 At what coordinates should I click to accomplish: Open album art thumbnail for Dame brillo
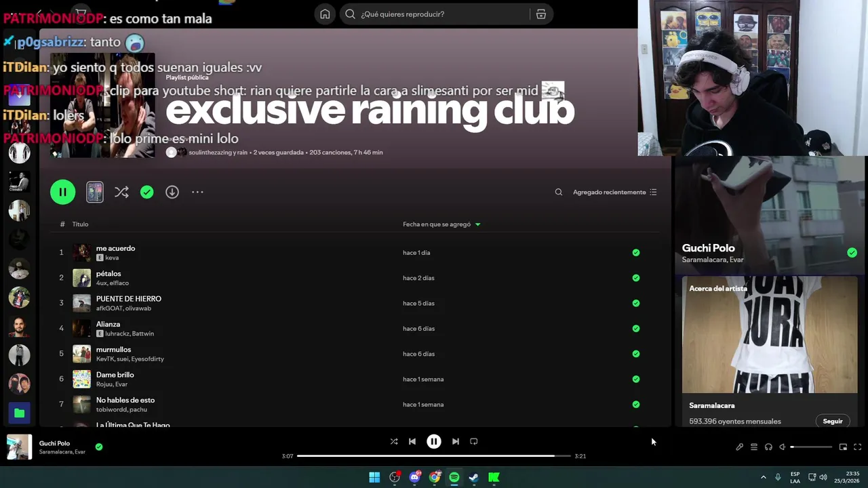(x=81, y=379)
